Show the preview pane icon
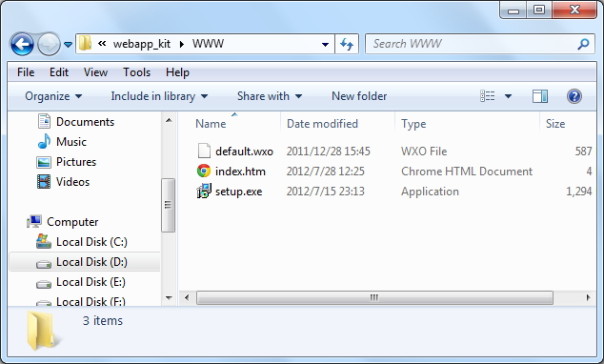The height and width of the screenshot is (364, 604). click(x=539, y=96)
